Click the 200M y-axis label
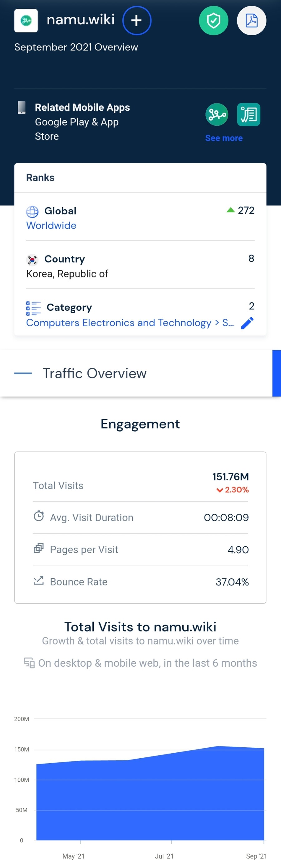The height and width of the screenshot is (868, 281). point(22,719)
